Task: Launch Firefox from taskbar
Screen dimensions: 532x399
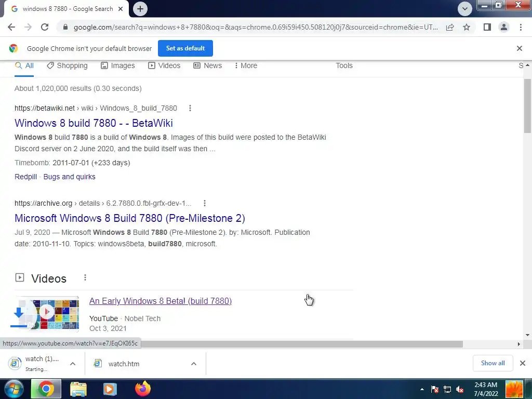Action: [142, 389]
